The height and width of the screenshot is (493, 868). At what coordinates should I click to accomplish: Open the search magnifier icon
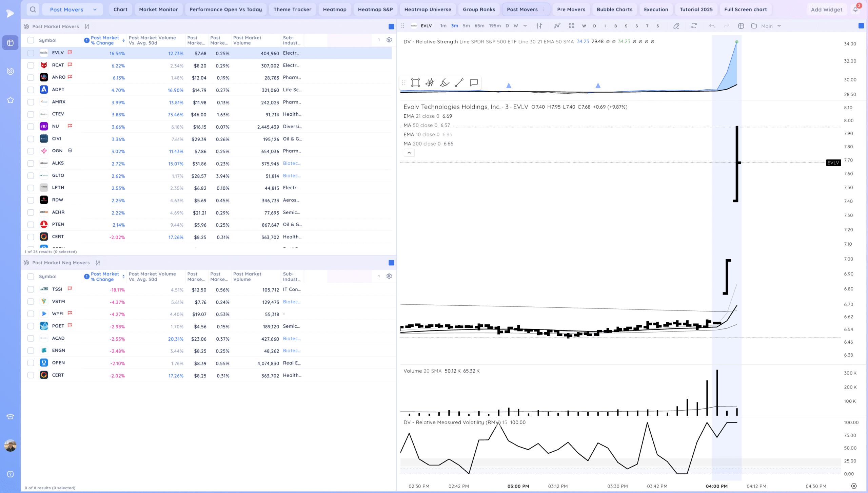pos(33,10)
